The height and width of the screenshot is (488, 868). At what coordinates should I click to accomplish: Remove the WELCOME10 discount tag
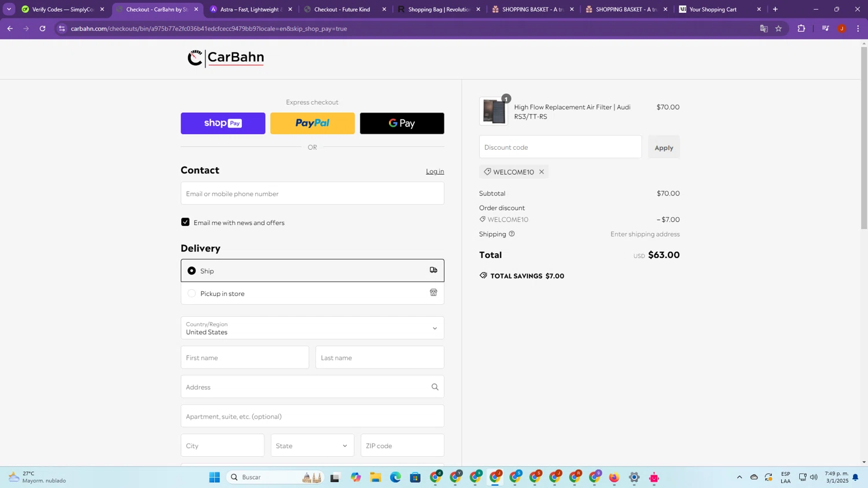tap(542, 172)
